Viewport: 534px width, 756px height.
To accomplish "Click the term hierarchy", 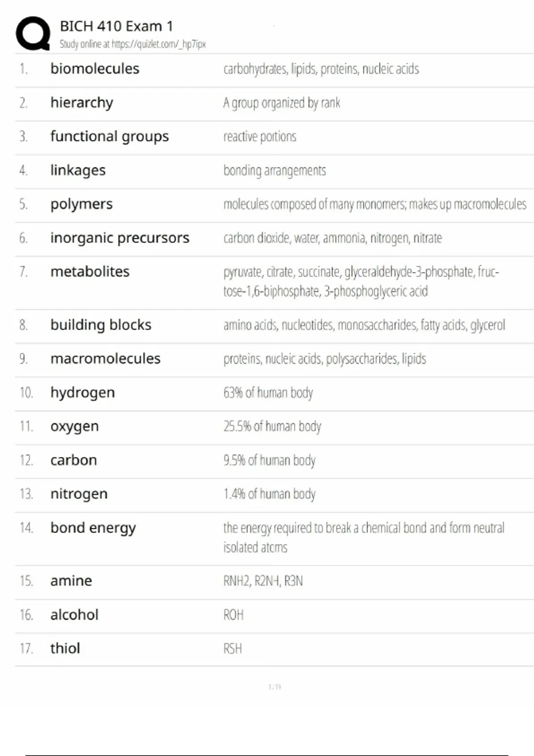I will click(82, 103).
